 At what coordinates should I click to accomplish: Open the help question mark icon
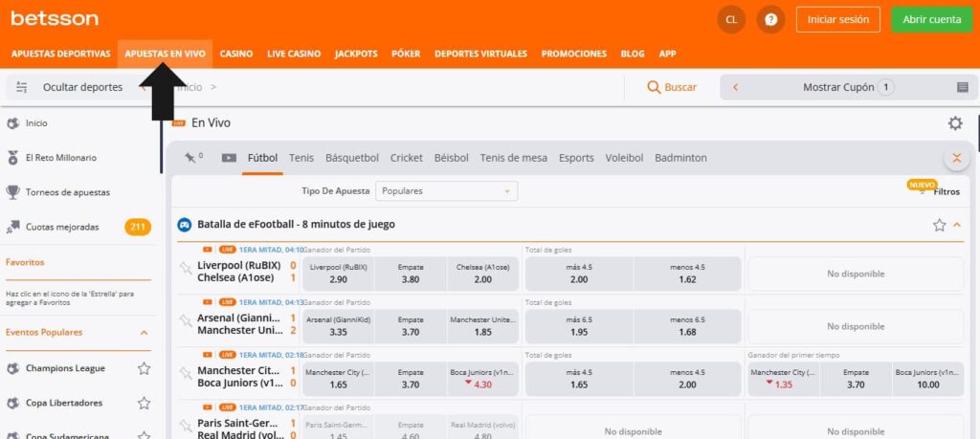770,19
